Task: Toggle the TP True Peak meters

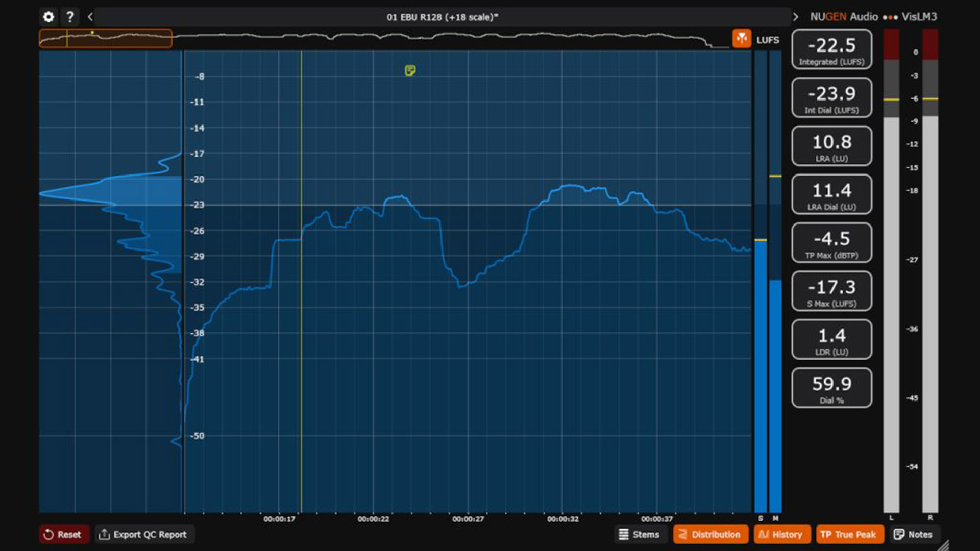Action: pyautogui.click(x=849, y=534)
